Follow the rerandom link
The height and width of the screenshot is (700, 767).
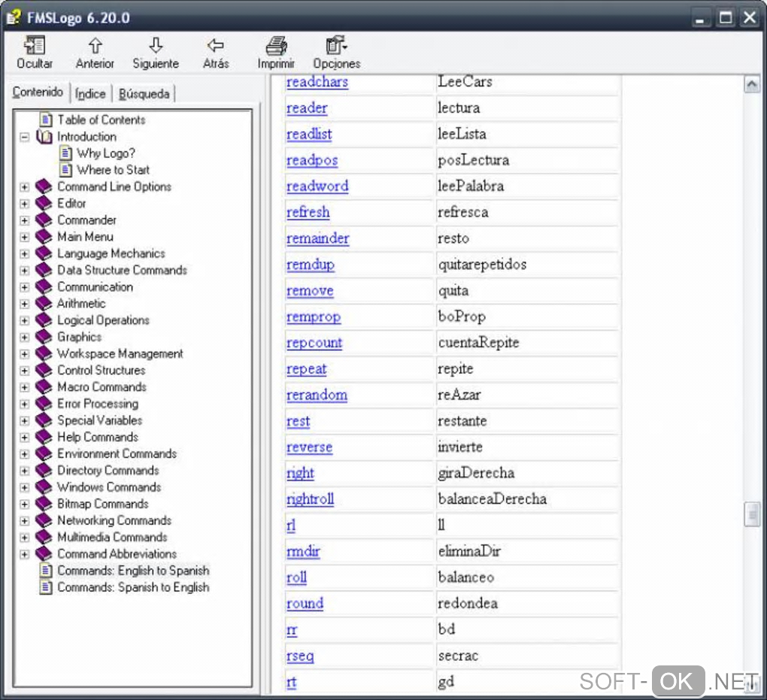[317, 395]
